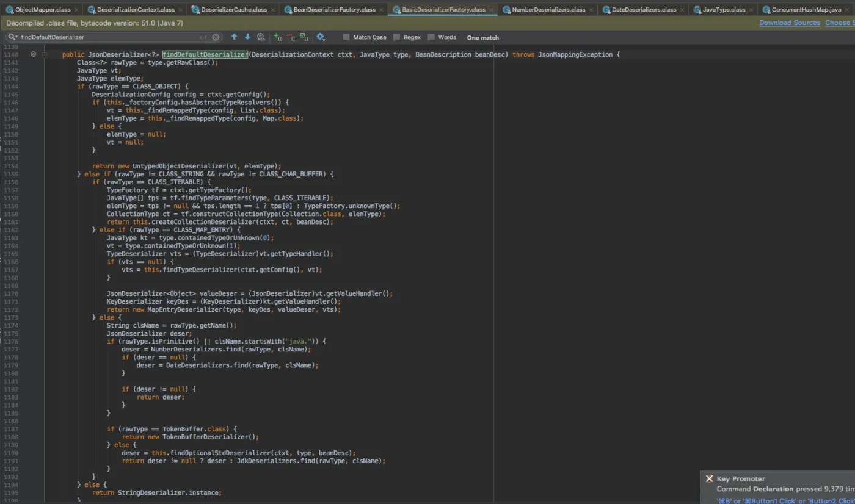Click the Find Usages icon in search bar
855x504 pixels.
point(261,37)
